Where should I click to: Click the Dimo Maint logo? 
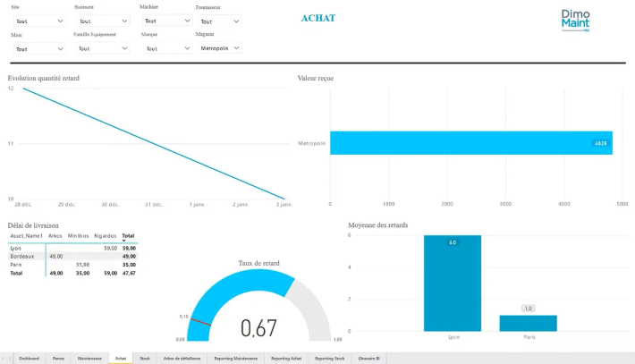pos(575,21)
